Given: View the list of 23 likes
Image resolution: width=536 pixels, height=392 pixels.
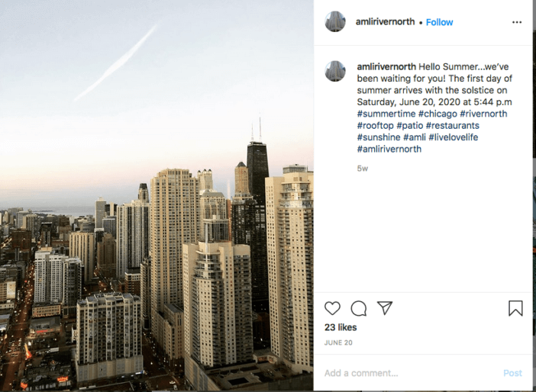Looking at the screenshot, I should coord(341,327).
